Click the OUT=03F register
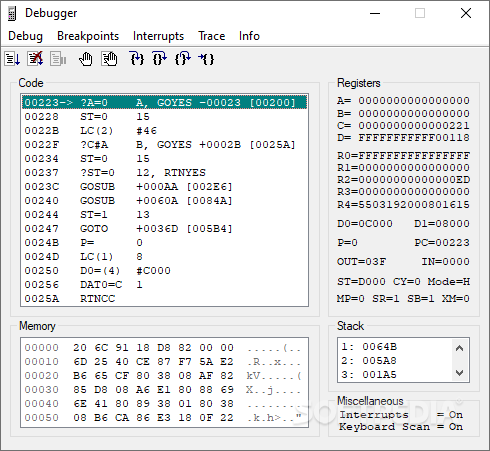Image resolution: width=490 pixels, height=451 pixels. point(361,262)
